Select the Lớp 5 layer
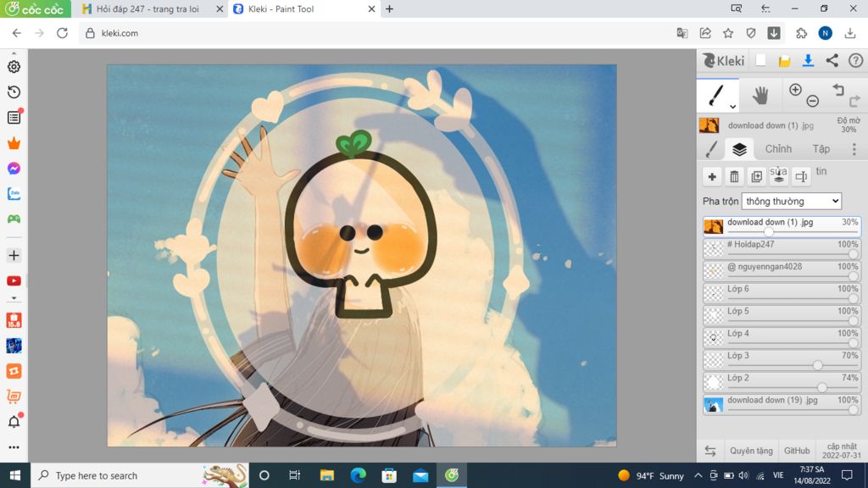 click(782, 314)
